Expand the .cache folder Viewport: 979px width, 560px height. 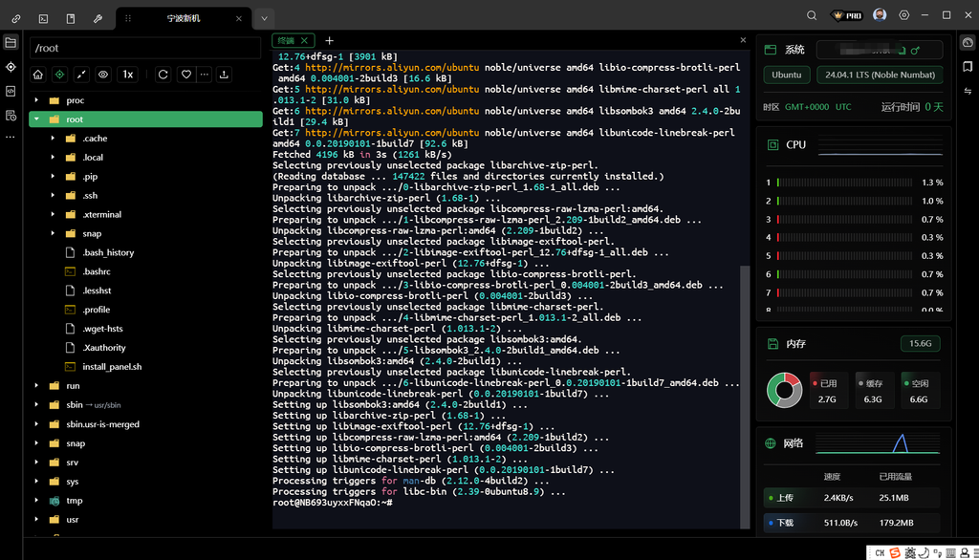tap(53, 139)
